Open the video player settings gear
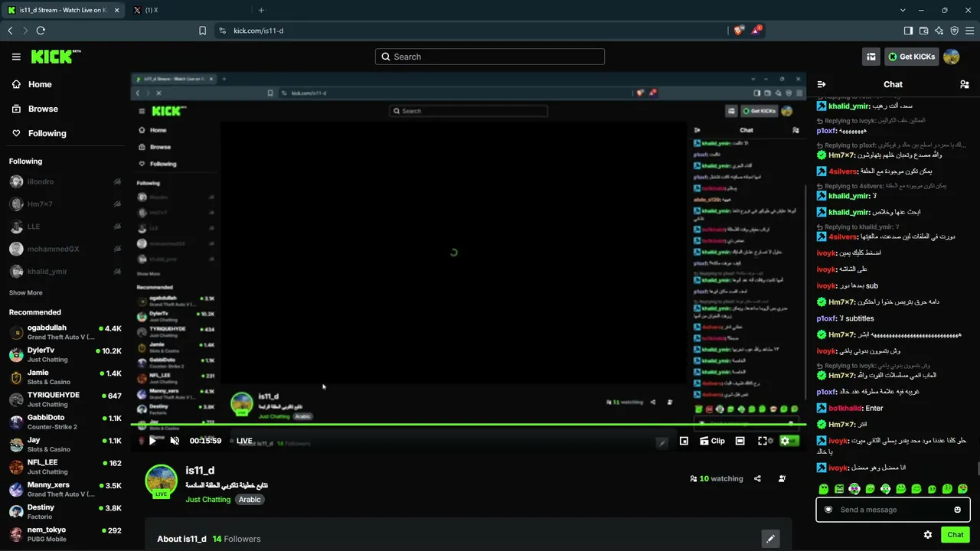 pyautogui.click(x=785, y=441)
